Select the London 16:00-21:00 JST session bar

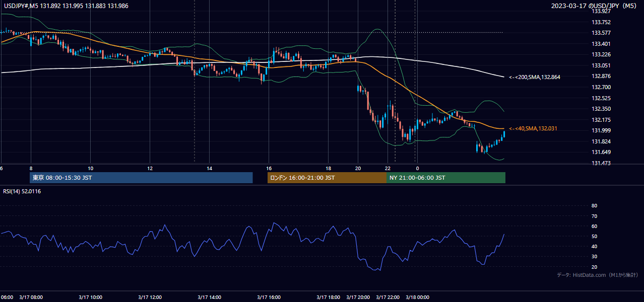pos(327,178)
